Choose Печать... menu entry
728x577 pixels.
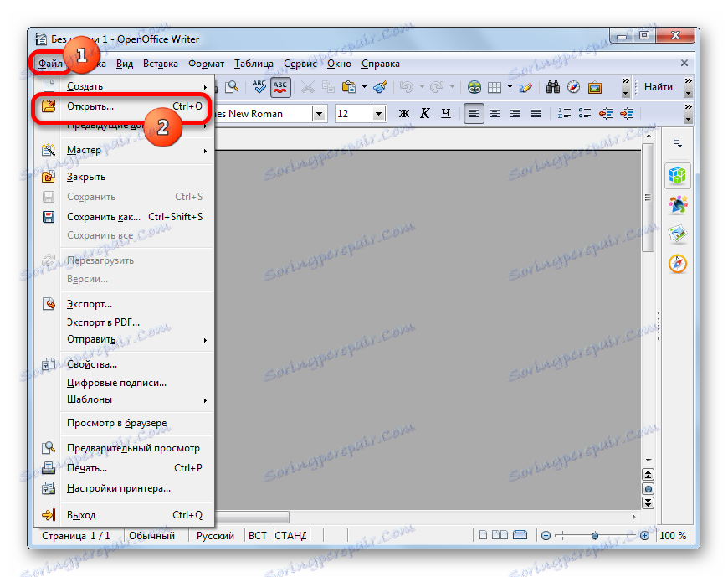[x=124, y=468]
